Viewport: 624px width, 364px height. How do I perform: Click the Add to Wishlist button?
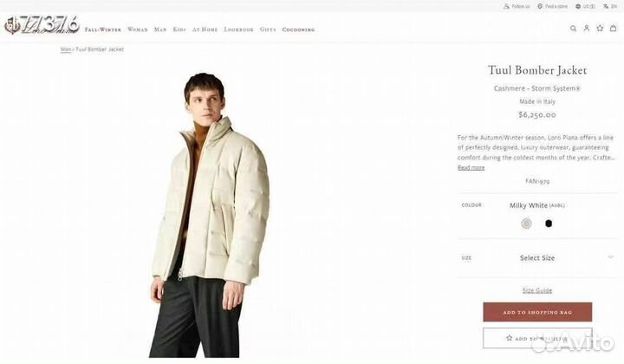coord(537,338)
